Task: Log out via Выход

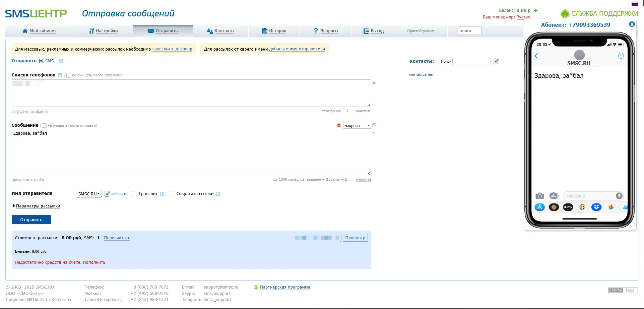Action: click(x=374, y=31)
